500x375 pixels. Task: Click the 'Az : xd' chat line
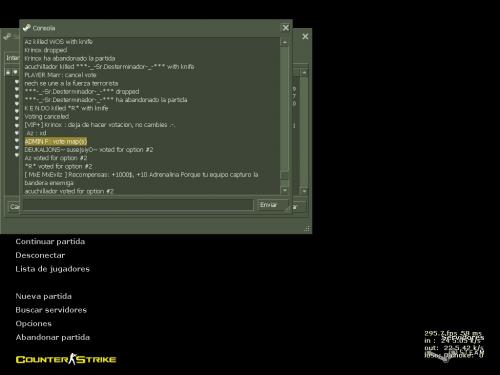tap(36, 133)
